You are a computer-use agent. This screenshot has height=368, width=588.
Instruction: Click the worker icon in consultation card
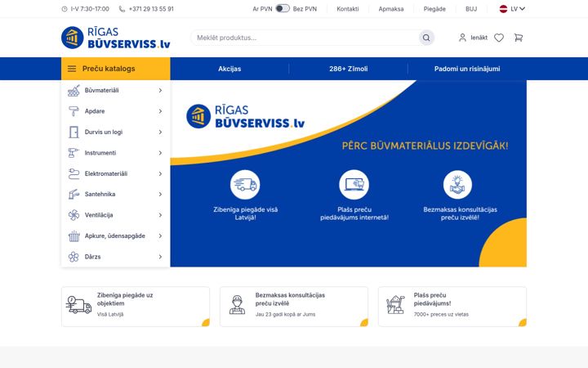click(x=237, y=305)
